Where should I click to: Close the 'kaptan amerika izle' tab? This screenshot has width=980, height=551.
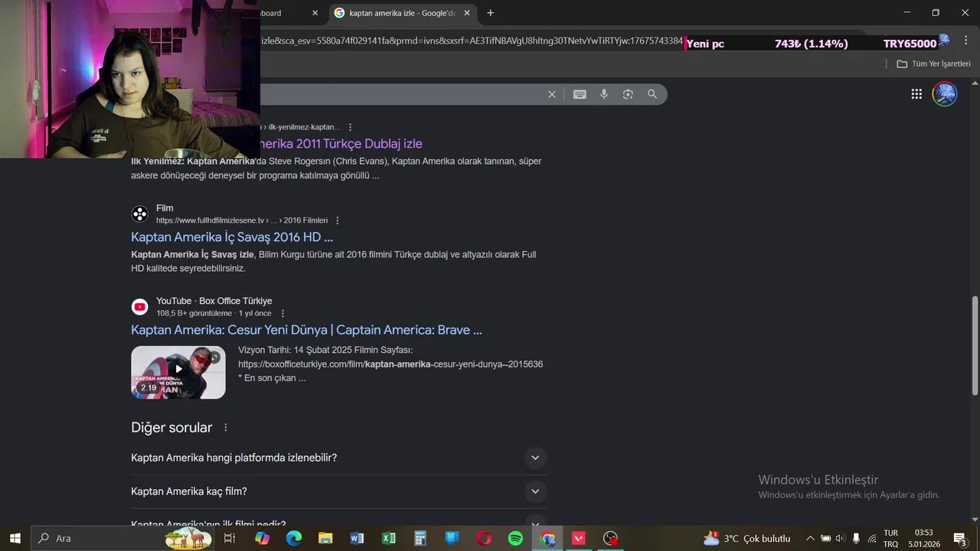tap(466, 13)
